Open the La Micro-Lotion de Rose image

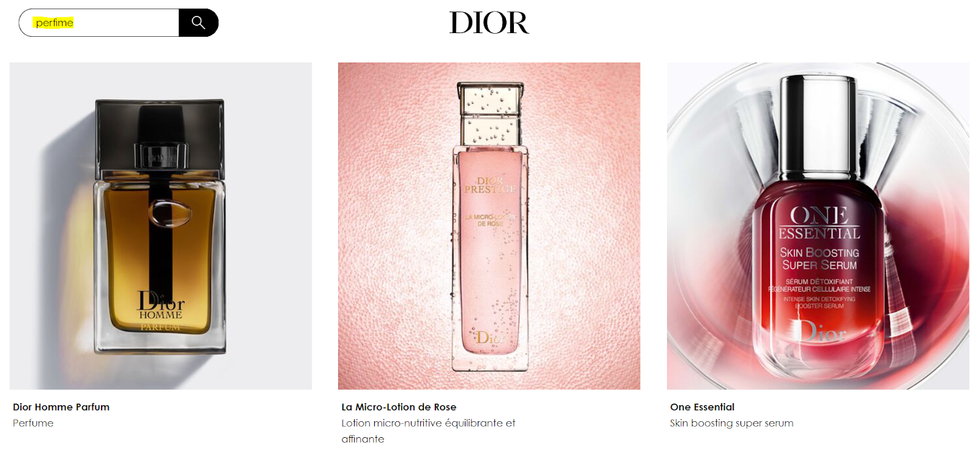(489, 226)
